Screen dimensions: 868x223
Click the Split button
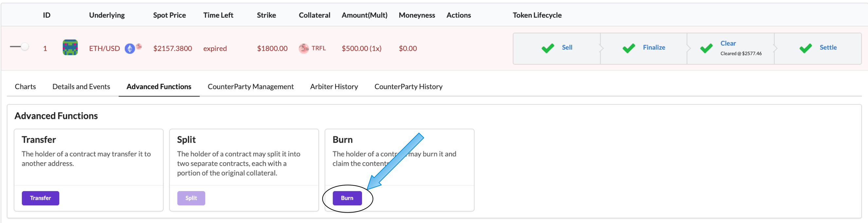coord(191,198)
